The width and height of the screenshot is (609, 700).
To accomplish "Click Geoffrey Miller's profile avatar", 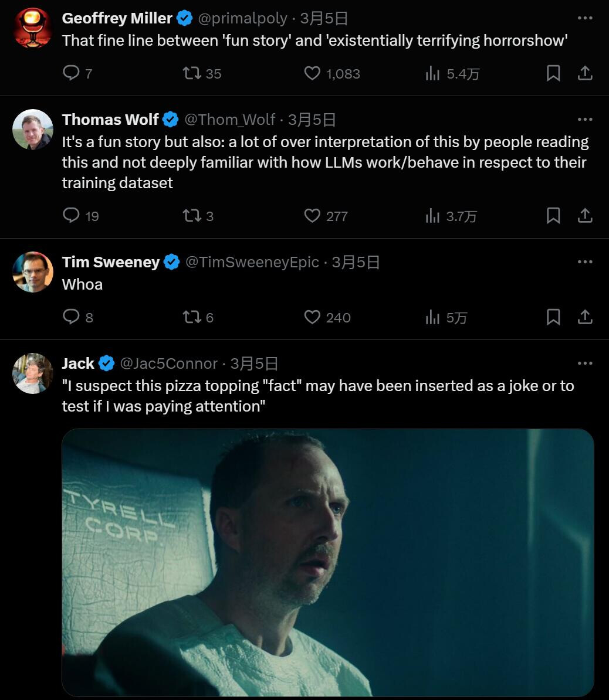I will click(x=33, y=28).
